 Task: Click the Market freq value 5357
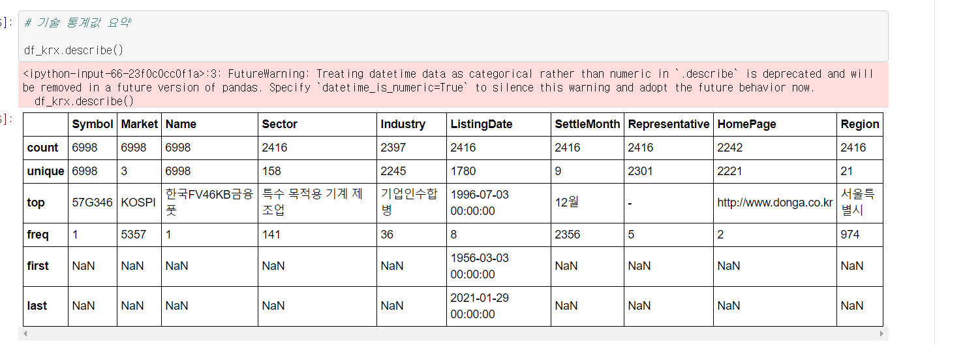tap(139, 235)
